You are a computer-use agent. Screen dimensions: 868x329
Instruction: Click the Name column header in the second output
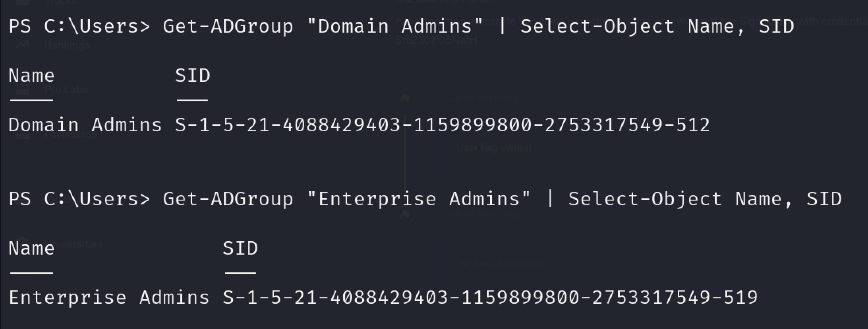[x=32, y=248]
